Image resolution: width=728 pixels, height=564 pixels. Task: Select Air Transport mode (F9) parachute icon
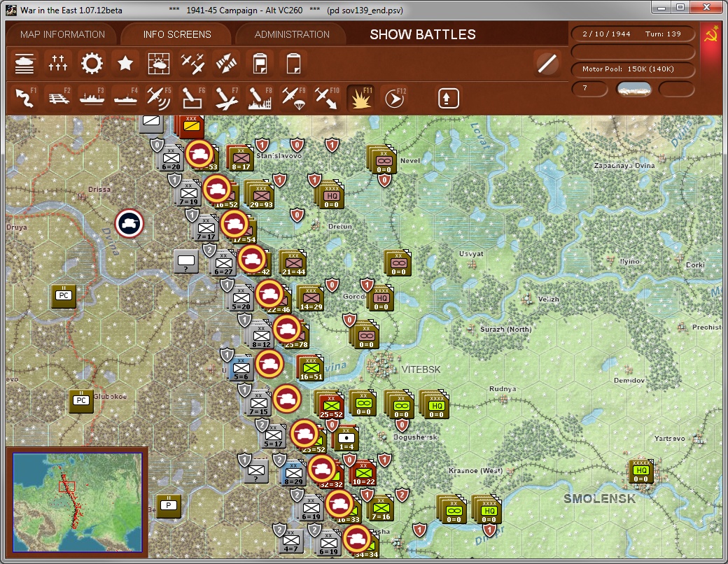click(x=293, y=97)
